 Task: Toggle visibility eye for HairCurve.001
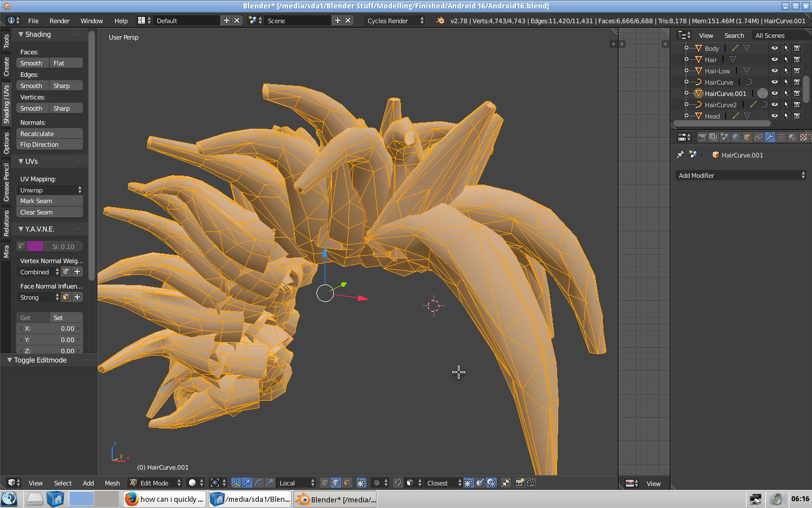(x=775, y=93)
